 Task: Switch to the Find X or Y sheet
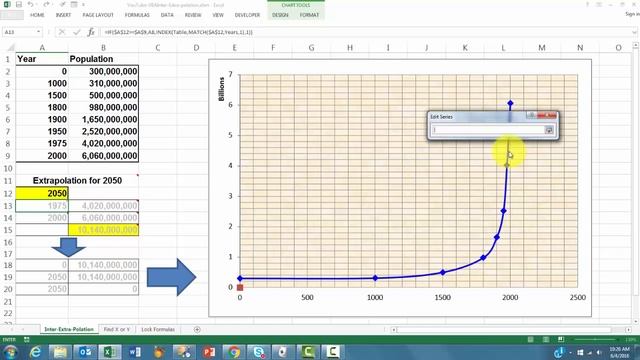[x=117, y=329]
